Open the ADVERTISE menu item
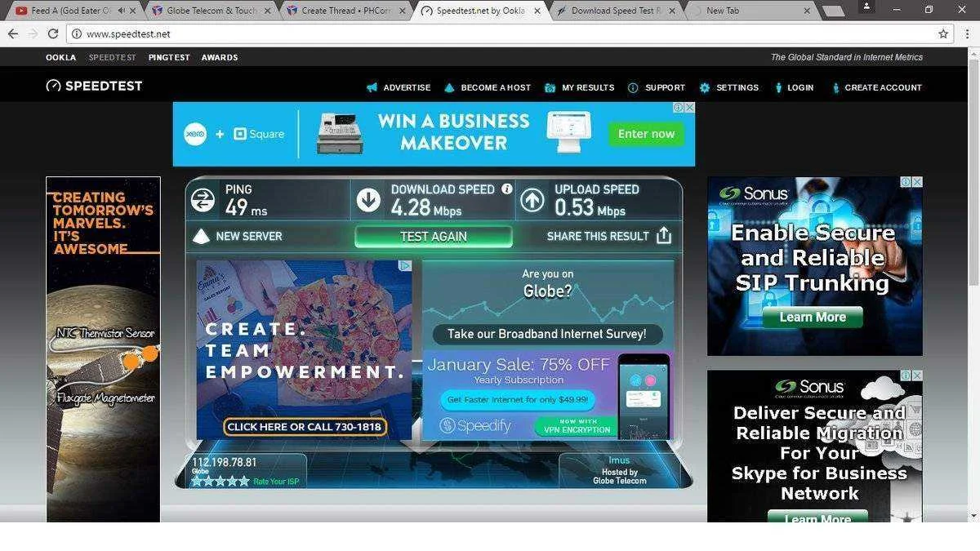The width and height of the screenshot is (980, 551). [407, 87]
